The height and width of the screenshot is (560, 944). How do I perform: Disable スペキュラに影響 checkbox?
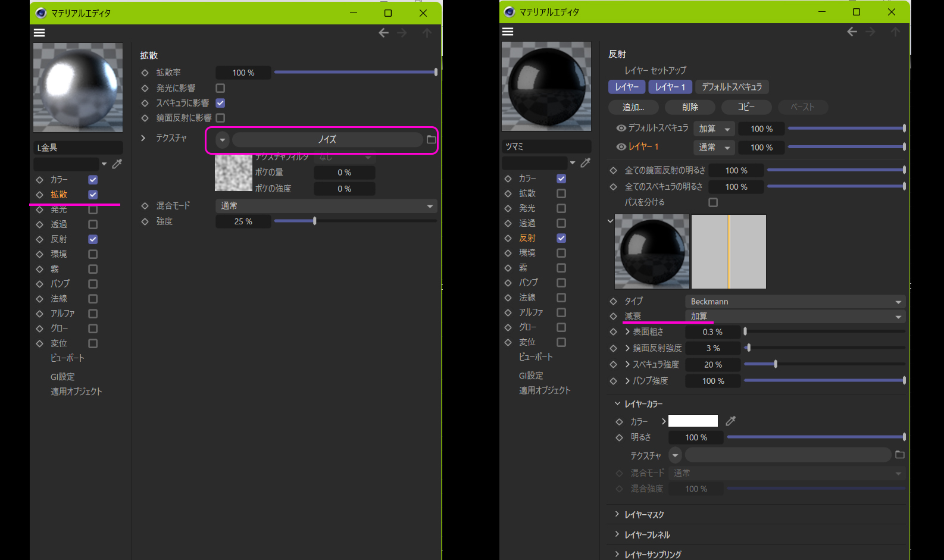pyautogui.click(x=220, y=103)
